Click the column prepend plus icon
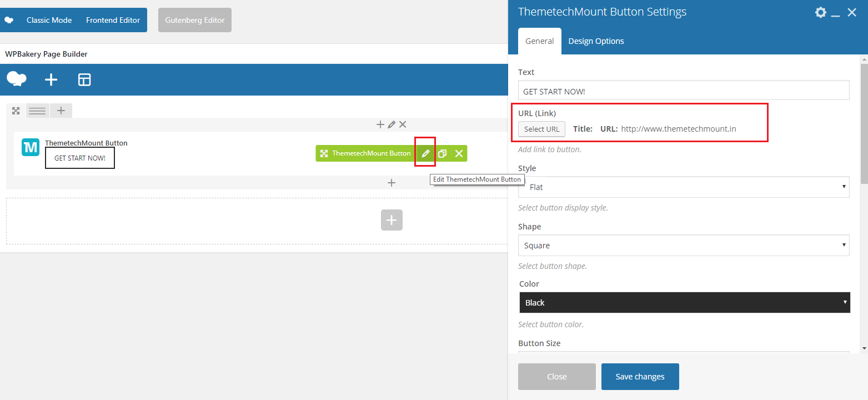Viewport: 868px width, 400px height. [x=380, y=124]
